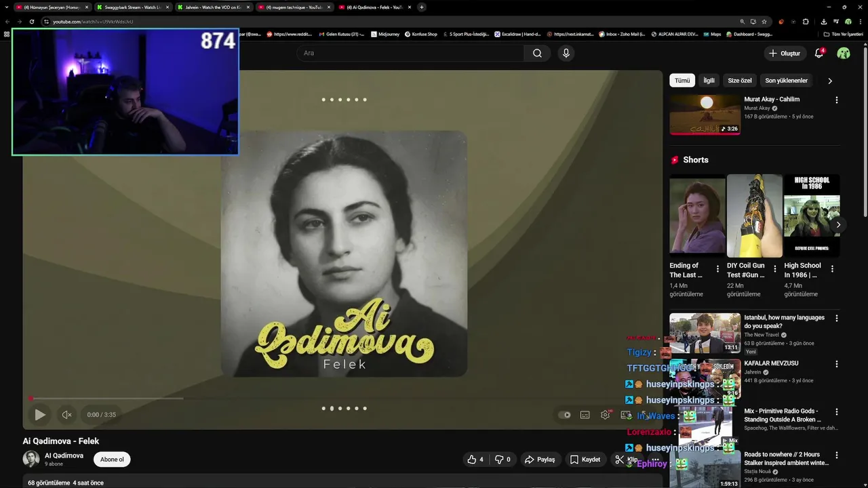Turn on subtitles in the player

[x=585, y=415]
